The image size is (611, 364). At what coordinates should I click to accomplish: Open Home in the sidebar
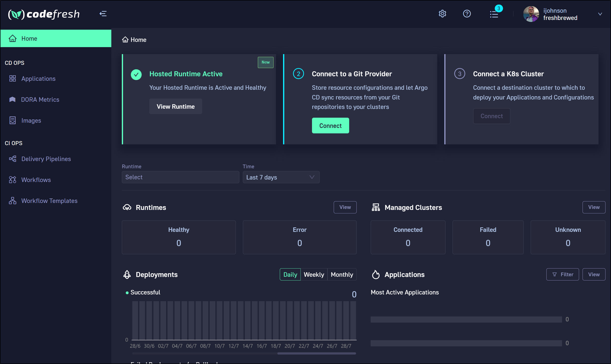click(x=56, y=38)
